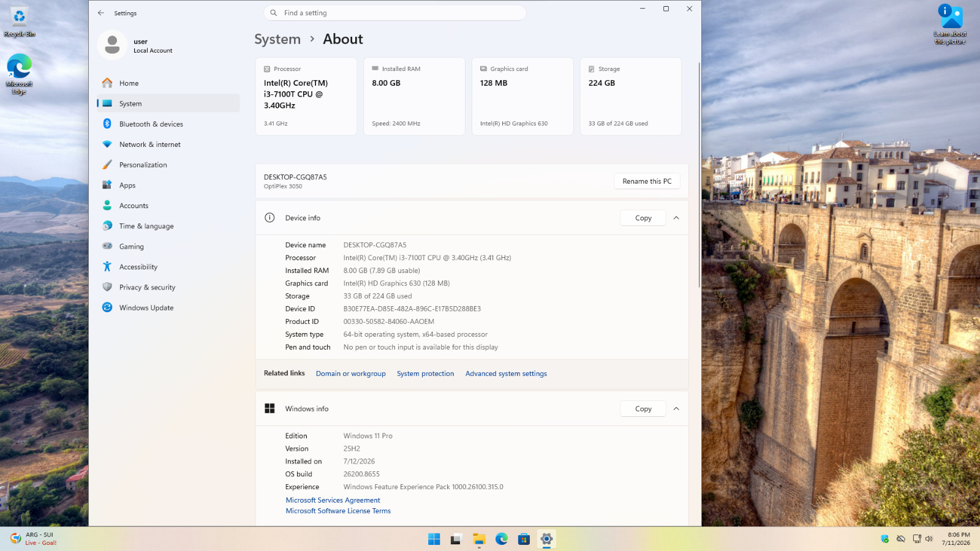Click the Find a setting search box

point(395,13)
